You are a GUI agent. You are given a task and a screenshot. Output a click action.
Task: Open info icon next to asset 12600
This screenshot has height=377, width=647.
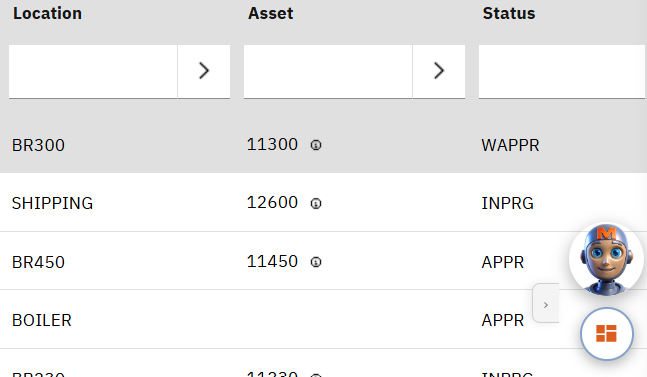[x=316, y=203]
